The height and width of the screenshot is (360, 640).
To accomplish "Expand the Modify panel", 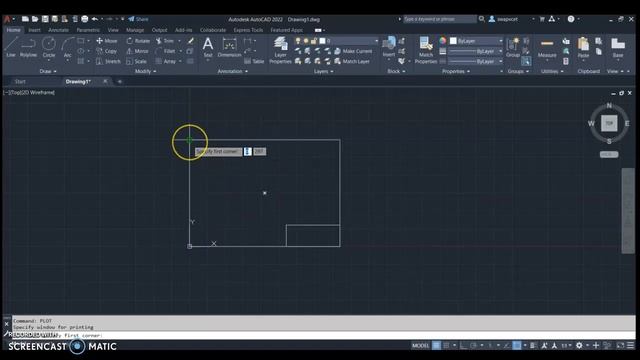I will tap(145, 71).
